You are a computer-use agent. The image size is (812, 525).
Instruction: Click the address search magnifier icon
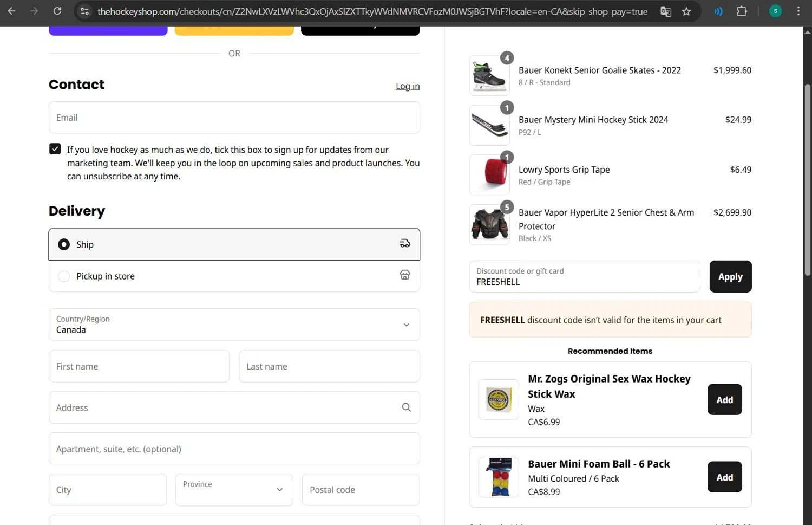(406, 407)
